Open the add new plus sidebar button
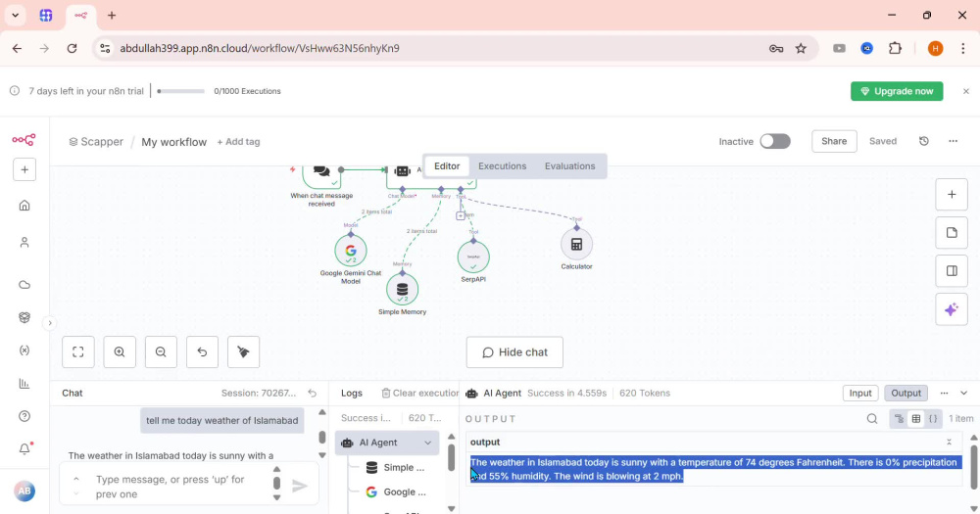The height and width of the screenshot is (514, 980). point(24,169)
